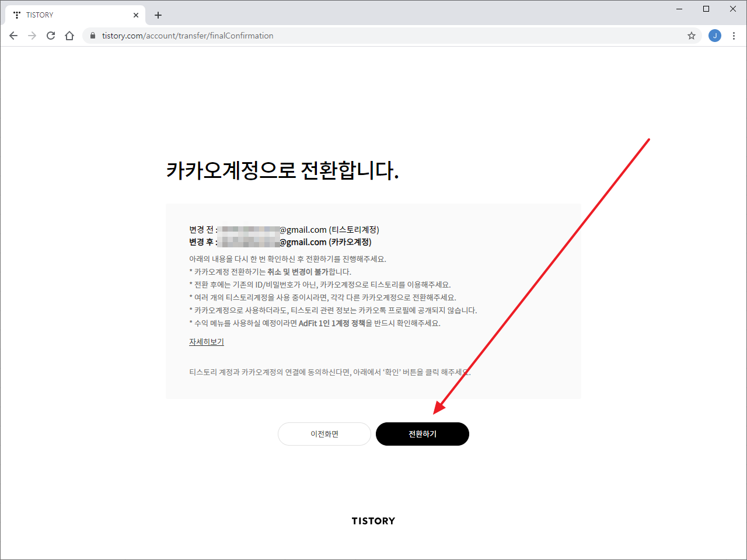
Task: Click the browser forward arrow
Action: [x=32, y=36]
